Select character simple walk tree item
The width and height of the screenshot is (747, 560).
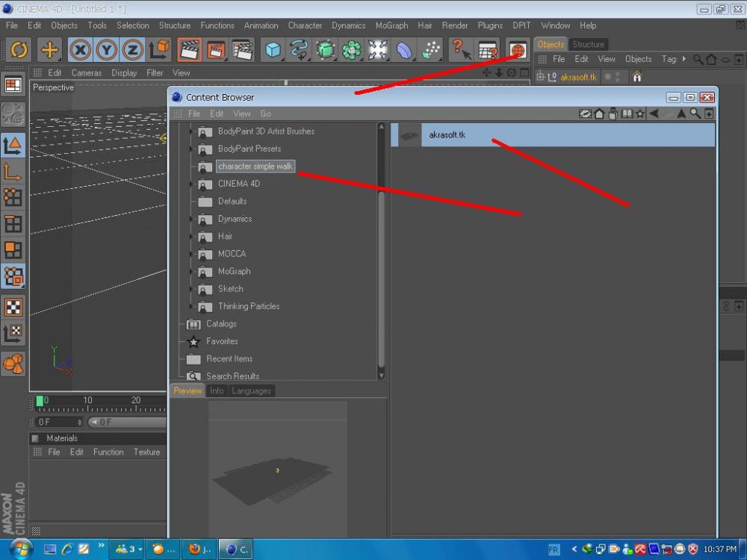[x=255, y=167]
